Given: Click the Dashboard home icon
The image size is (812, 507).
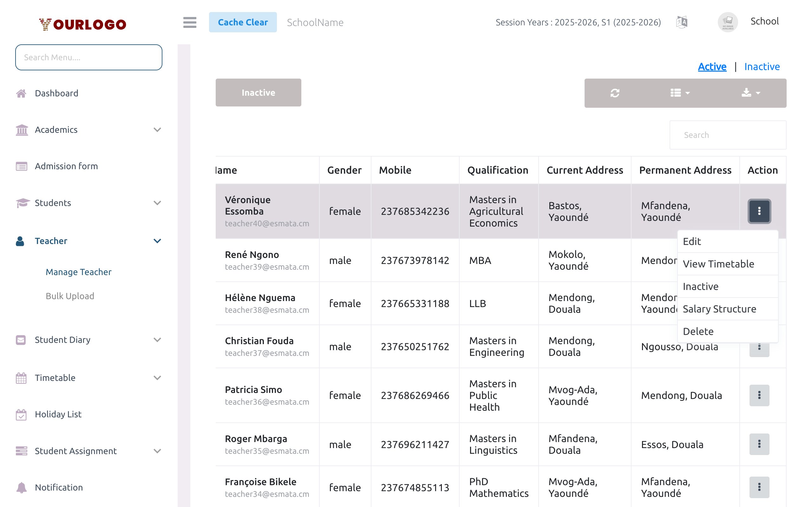Looking at the screenshot, I should pyautogui.click(x=21, y=93).
